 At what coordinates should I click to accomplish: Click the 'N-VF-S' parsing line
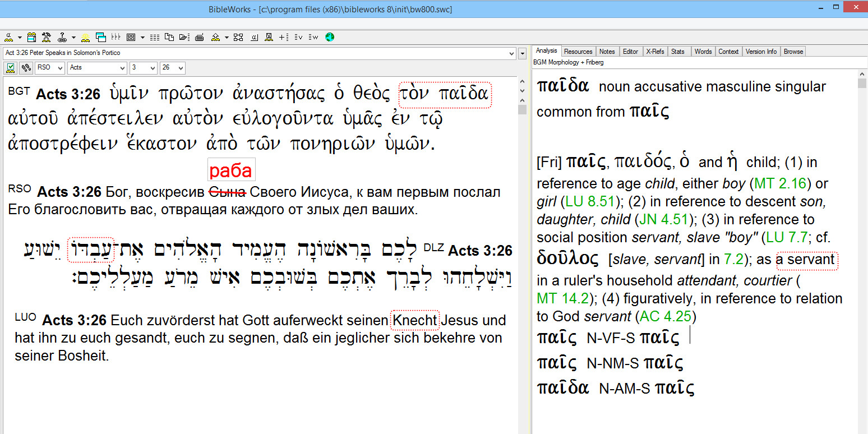coord(608,338)
